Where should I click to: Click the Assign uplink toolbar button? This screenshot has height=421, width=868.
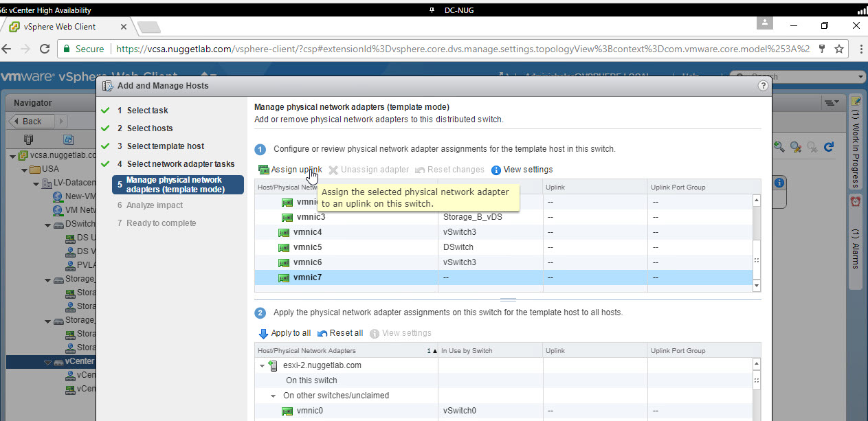click(x=290, y=170)
